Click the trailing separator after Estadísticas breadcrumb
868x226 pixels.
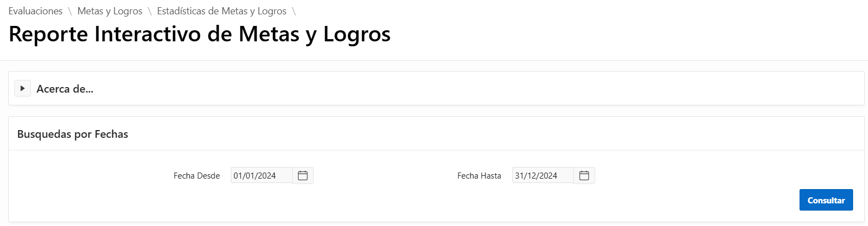click(x=294, y=11)
